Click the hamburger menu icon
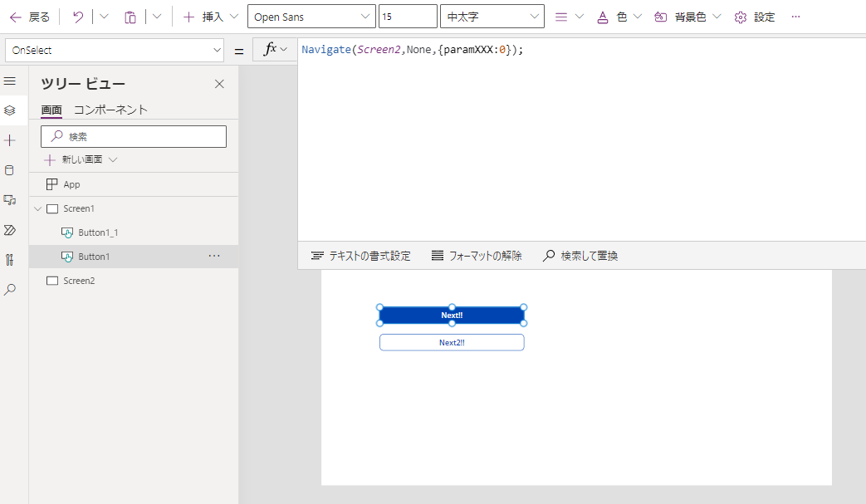This screenshot has width=866, height=504. 10,81
